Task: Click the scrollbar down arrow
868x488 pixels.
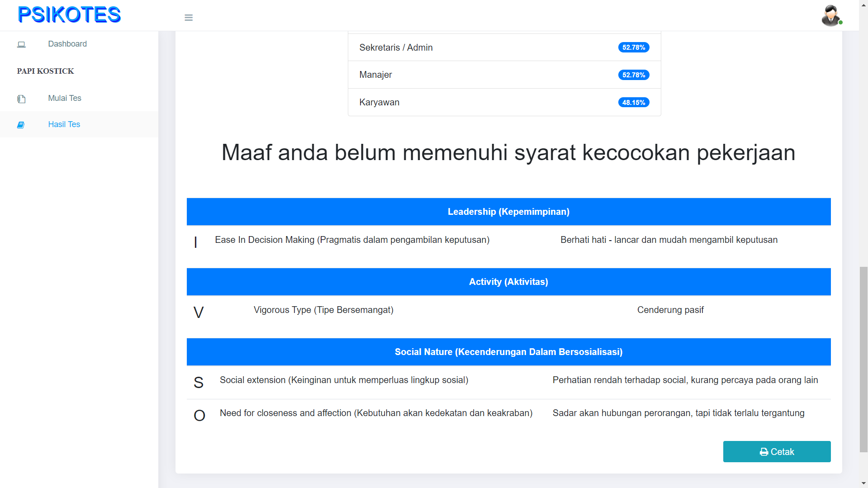Action: point(863,483)
